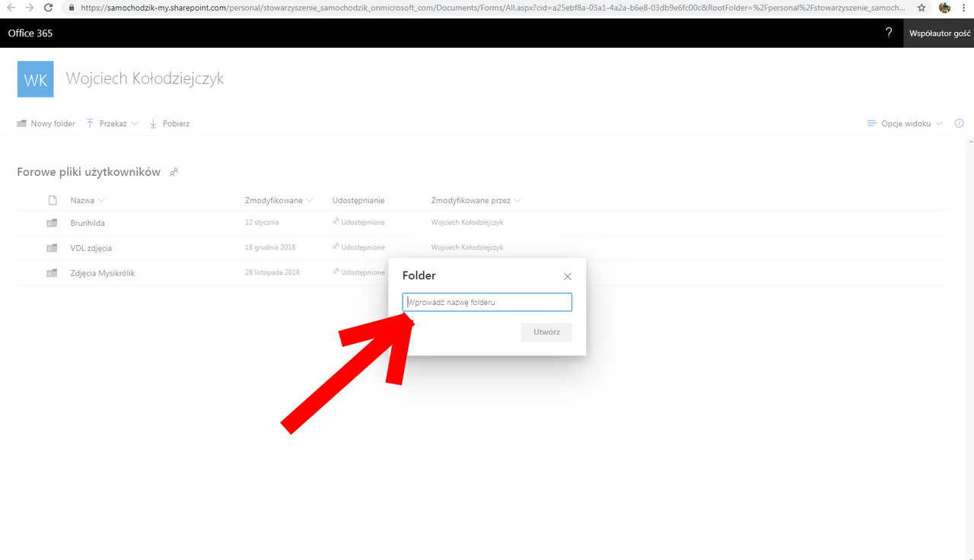Image resolution: width=974 pixels, height=560 pixels.
Task: Close the Folder dialog
Action: click(x=567, y=276)
